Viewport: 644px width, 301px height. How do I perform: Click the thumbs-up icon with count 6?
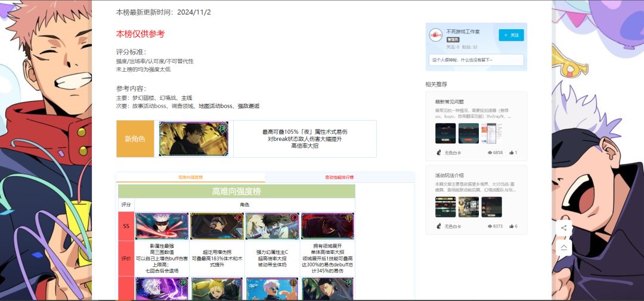click(512, 226)
